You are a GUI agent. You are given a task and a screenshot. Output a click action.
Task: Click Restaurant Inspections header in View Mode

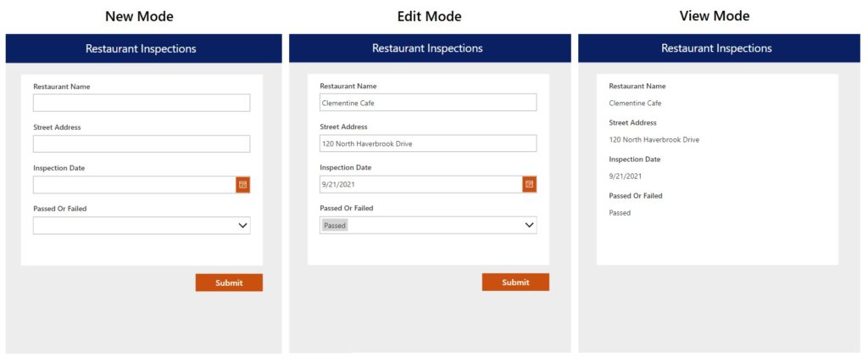716,48
